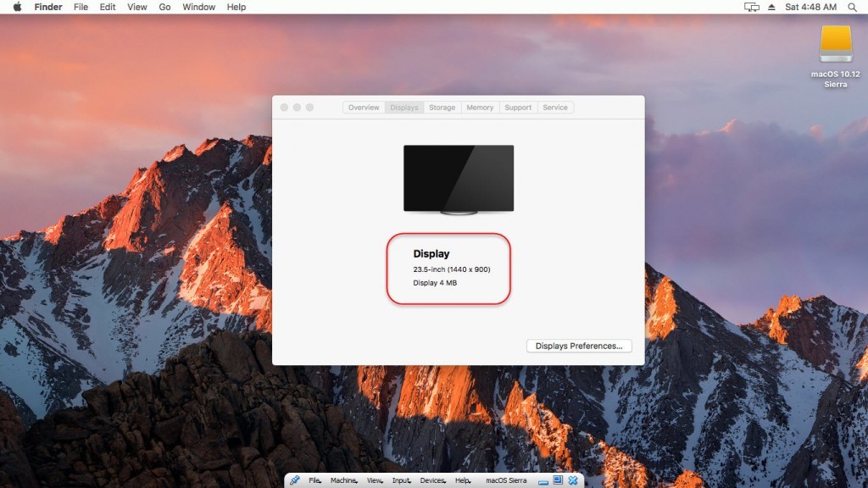The image size is (868, 488).
Task: Switch to the Storage tab
Action: pyautogui.click(x=442, y=107)
